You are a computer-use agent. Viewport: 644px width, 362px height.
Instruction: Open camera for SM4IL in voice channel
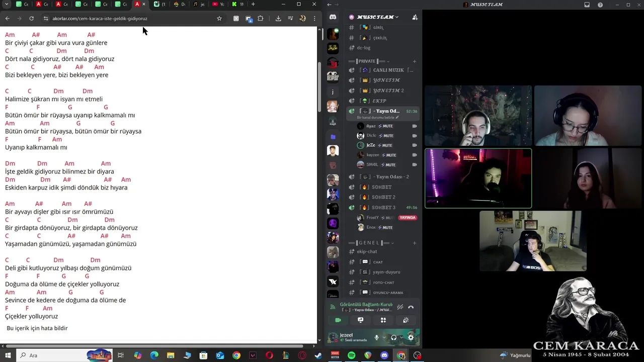pyautogui.click(x=415, y=165)
